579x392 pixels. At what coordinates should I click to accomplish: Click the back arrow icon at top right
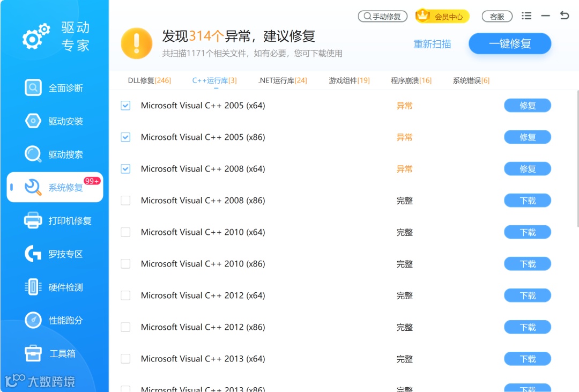[x=564, y=16]
